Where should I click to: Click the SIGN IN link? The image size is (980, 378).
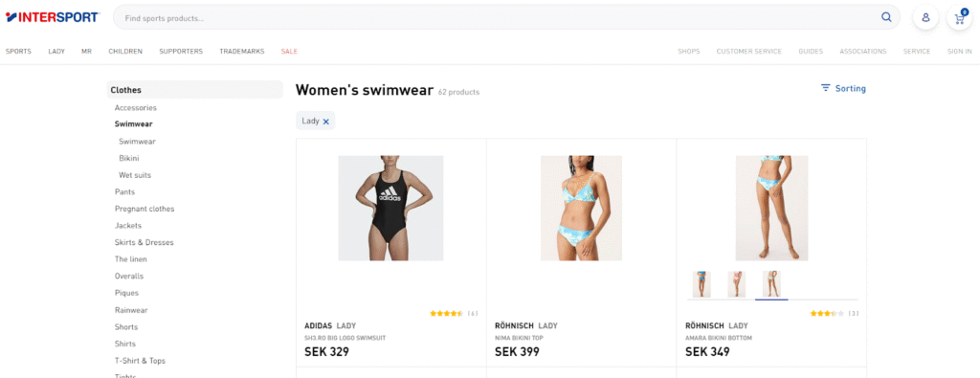959,52
